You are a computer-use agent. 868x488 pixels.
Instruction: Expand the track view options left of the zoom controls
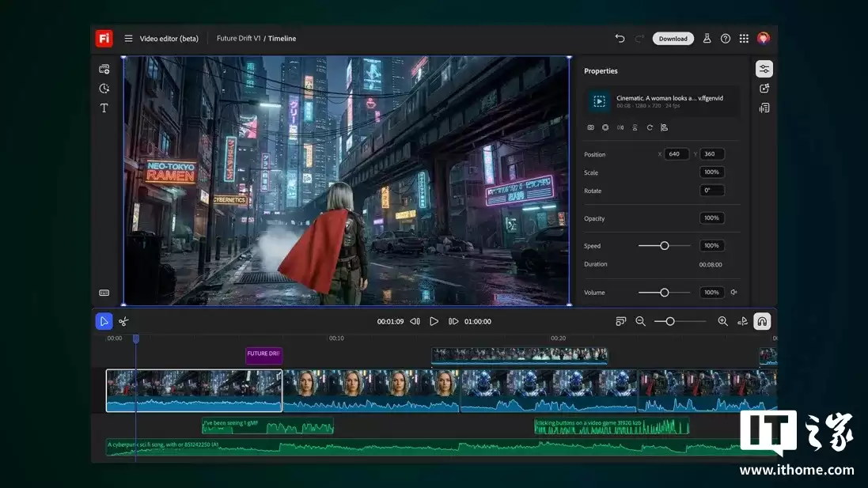click(x=621, y=321)
